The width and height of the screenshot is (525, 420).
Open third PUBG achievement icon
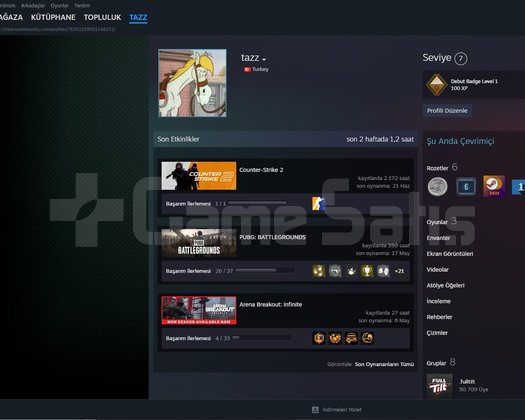[x=351, y=271]
